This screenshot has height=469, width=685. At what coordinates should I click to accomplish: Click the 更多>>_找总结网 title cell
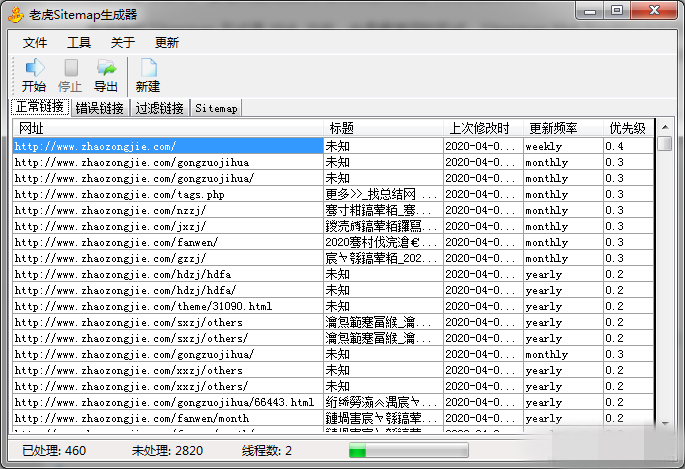point(383,194)
